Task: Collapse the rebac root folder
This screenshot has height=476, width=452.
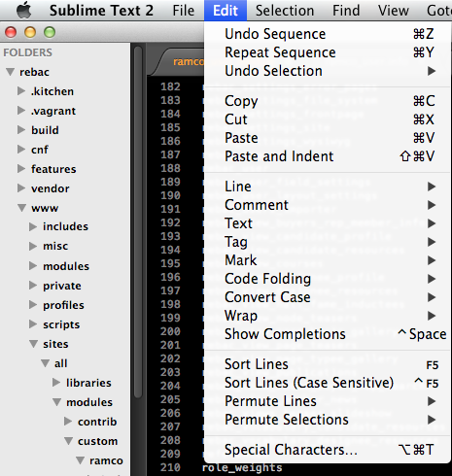Action: pyautogui.click(x=11, y=72)
